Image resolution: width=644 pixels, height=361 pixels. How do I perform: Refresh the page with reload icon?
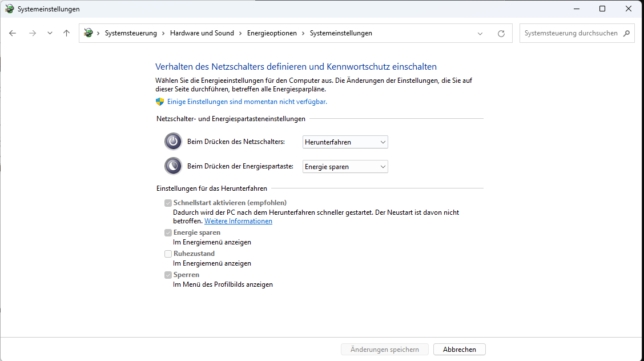tap(501, 34)
